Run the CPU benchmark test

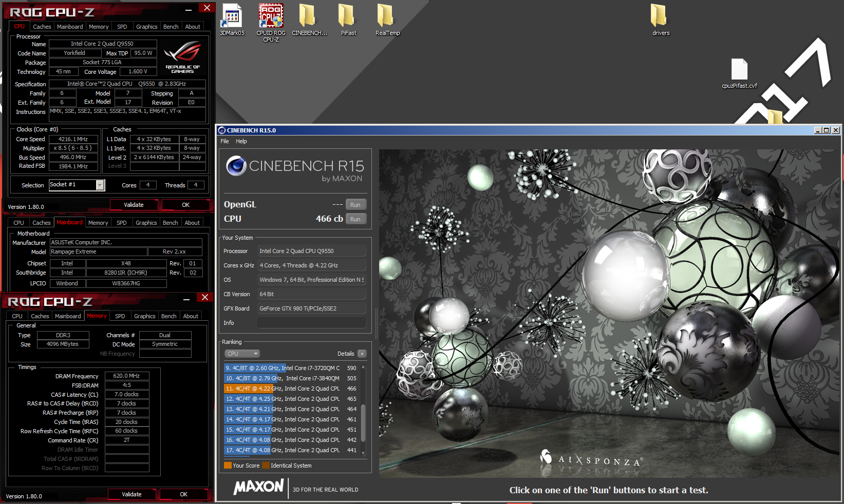[x=355, y=219]
